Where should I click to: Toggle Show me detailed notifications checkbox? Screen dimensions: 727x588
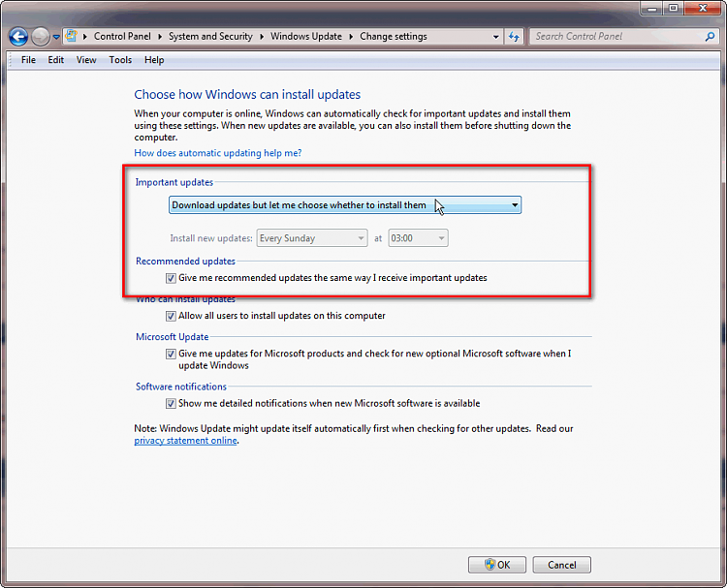(171, 404)
